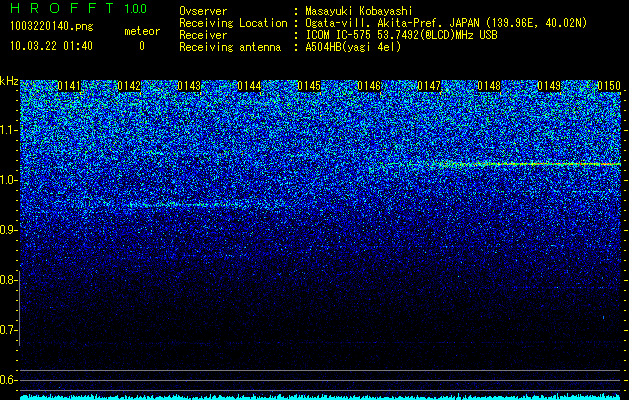Click the 0.7 kHz axis label
Viewport: 629px width, 400px height.
[8, 330]
